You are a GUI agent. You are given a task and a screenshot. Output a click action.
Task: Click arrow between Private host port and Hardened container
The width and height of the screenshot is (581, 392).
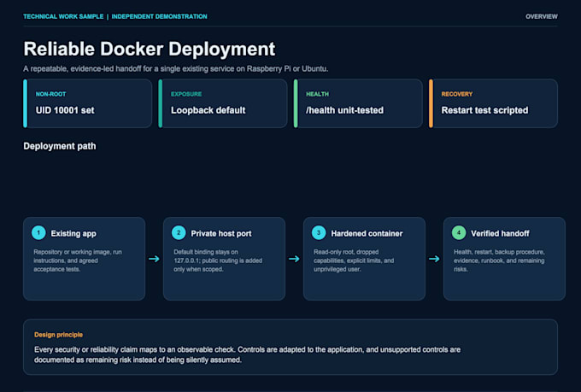click(294, 259)
